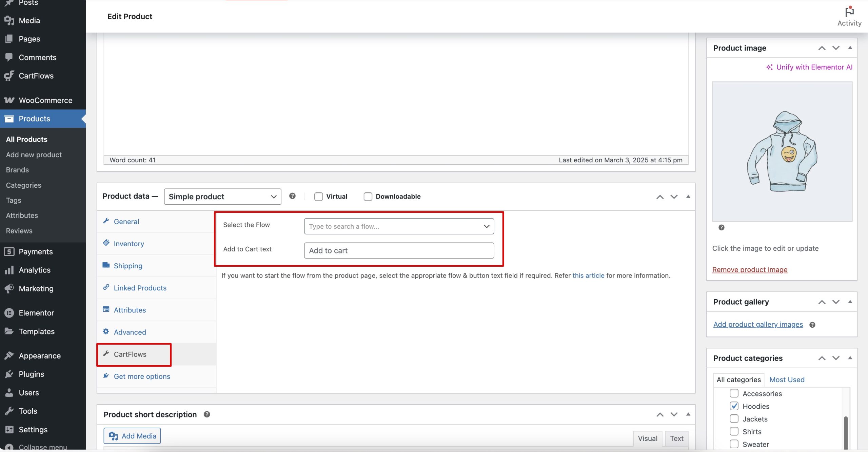Click the Unify with Elementor AI link
This screenshot has height=452, width=868.
coord(809,67)
